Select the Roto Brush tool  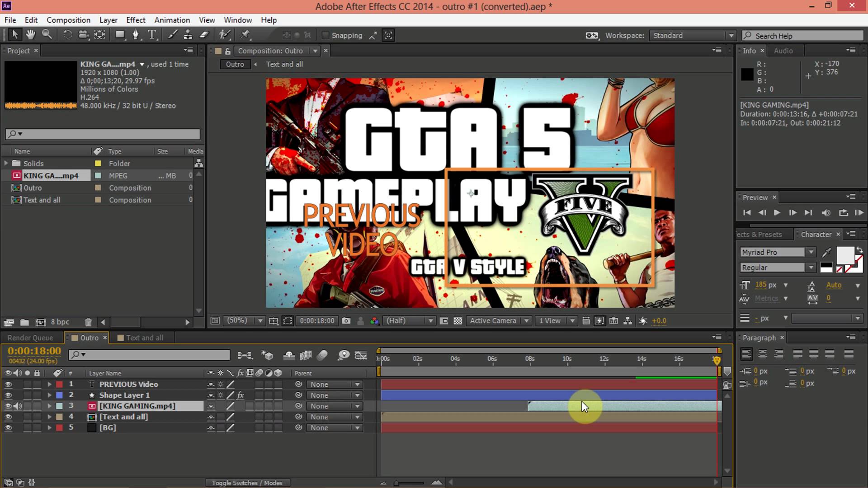pos(224,35)
